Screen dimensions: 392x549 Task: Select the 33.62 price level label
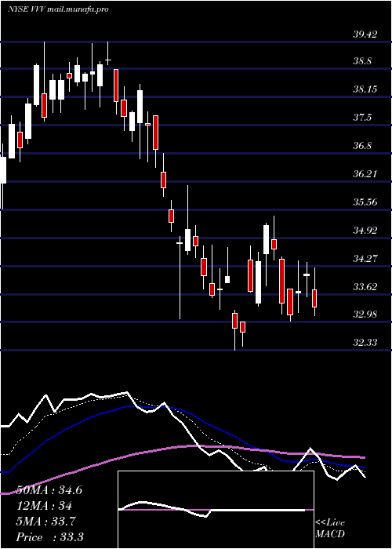tap(365, 287)
